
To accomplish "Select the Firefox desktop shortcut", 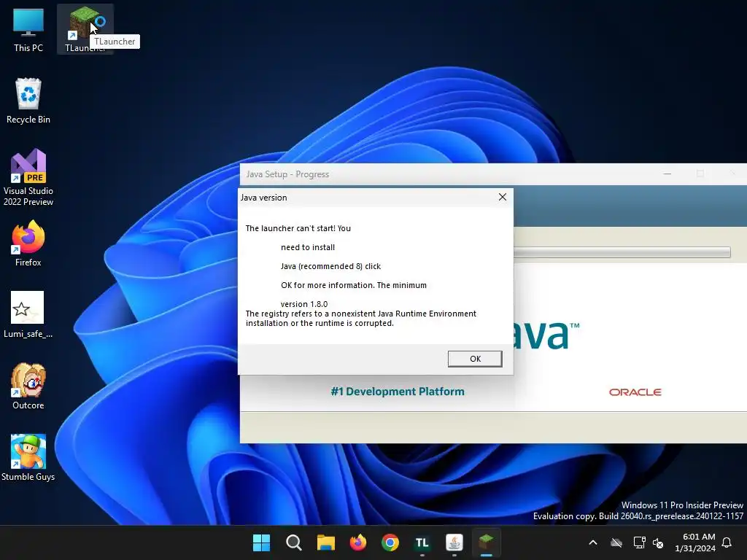I will click(28, 244).
